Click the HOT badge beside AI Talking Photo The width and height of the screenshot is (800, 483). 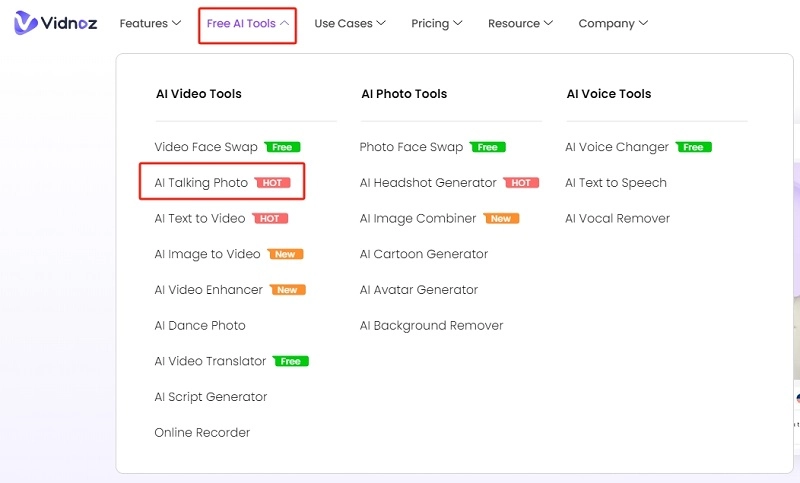point(271,183)
